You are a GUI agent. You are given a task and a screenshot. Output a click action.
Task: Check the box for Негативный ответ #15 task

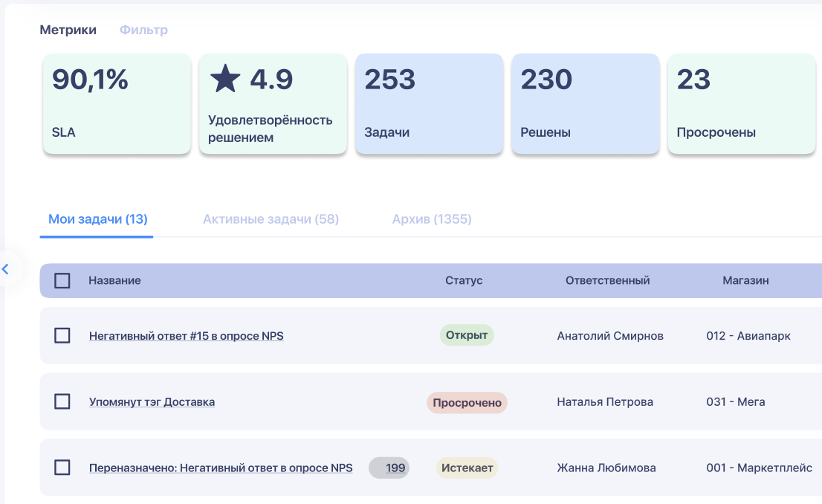(62, 336)
